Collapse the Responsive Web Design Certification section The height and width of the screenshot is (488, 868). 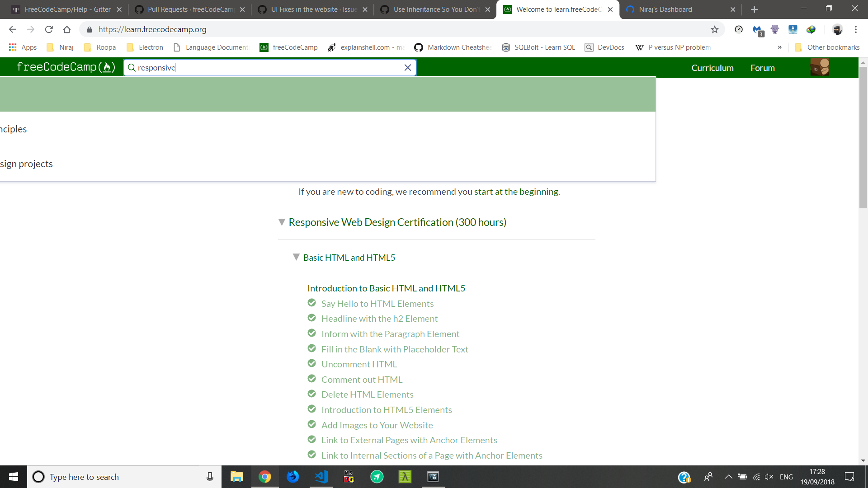282,222
